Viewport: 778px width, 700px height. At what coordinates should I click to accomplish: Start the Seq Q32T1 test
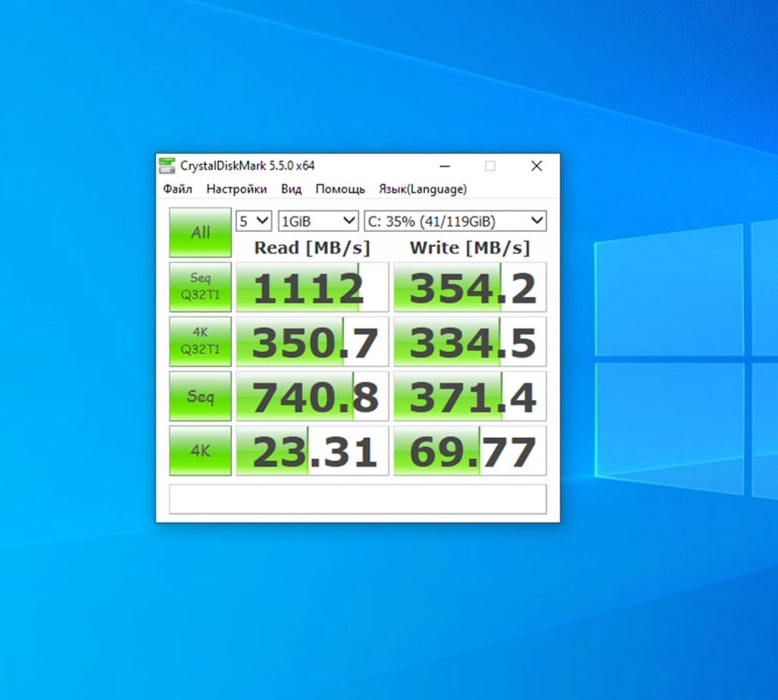201,287
